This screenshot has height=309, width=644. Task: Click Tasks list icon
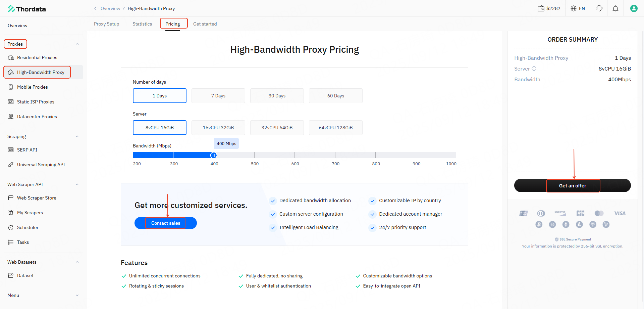pos(11,242)
